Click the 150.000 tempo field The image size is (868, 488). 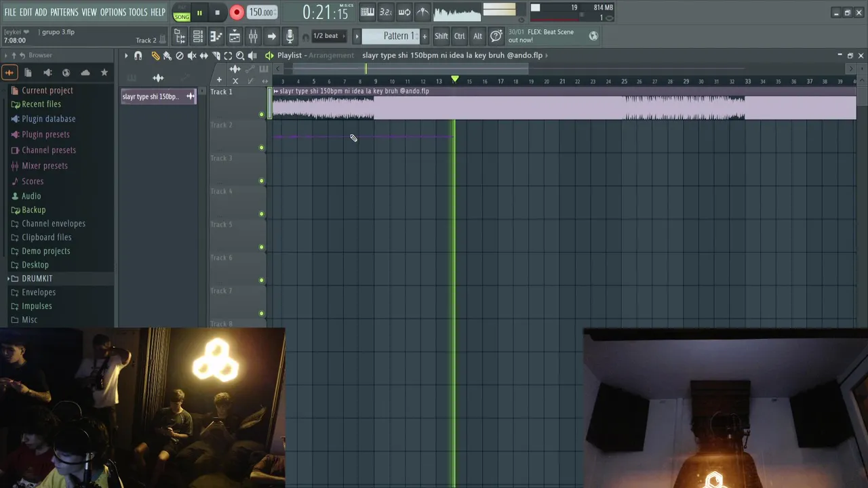261,12
